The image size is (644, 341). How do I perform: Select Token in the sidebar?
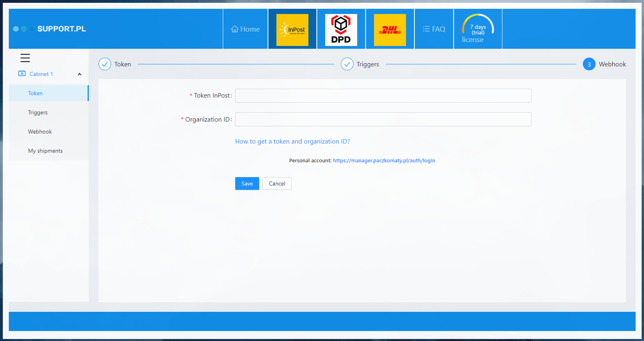(x=35, y=93)
